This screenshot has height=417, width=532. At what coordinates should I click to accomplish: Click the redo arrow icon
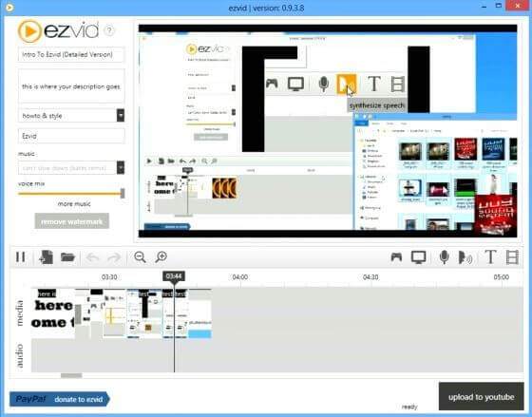pyautogui.click(x=114, y=257)
